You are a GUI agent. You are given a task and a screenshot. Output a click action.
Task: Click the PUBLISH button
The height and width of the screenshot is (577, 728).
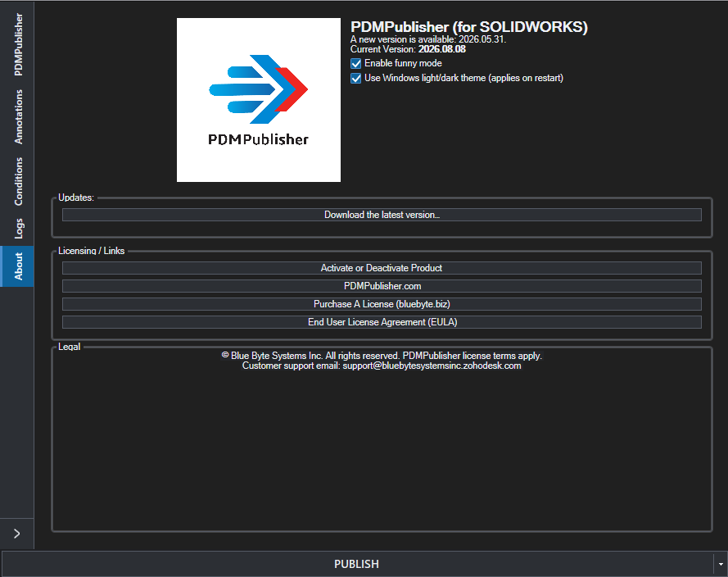point(356,564)
